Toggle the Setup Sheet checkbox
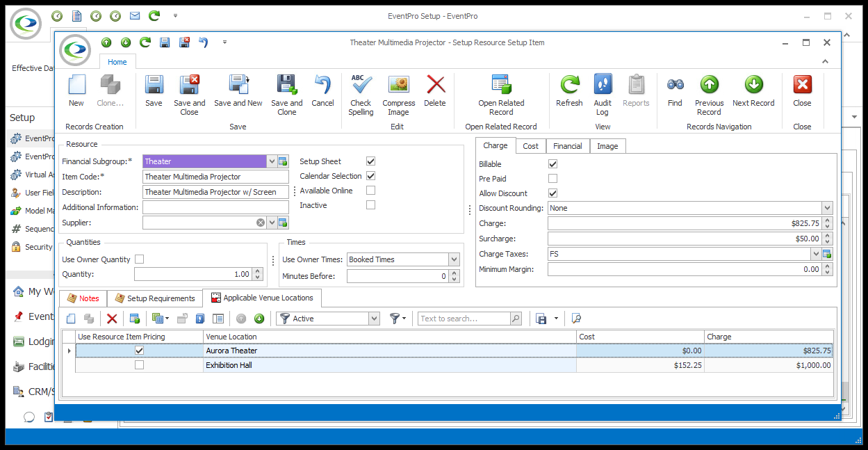Image resolution: width=868 pixels, height=450 pixels. click(371, 161)
